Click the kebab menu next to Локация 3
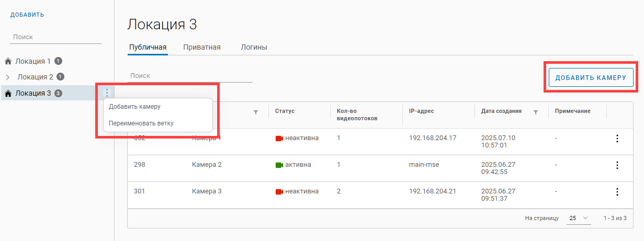This screenshot has width=644, height=241. tap(107, 93)
